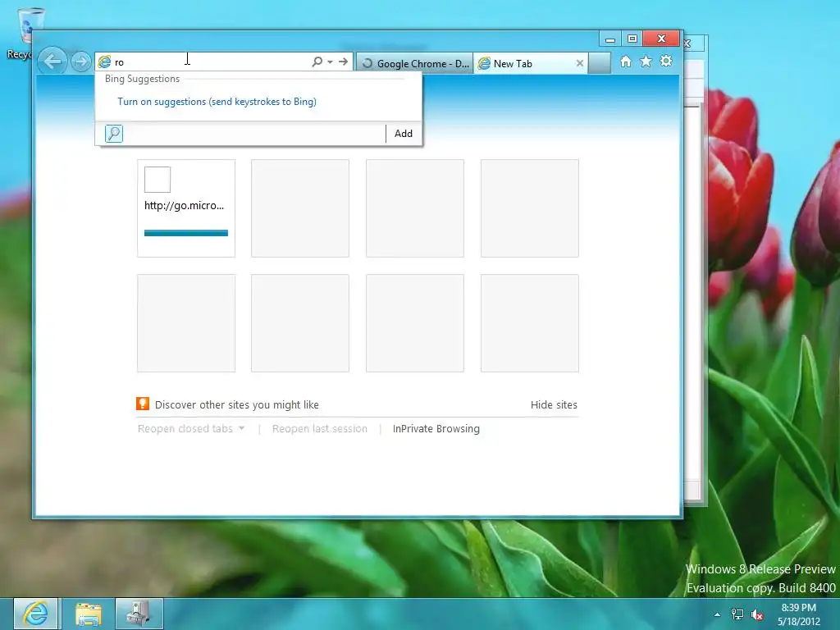840x630 pixels.
Task: Click the Forward navigation arrow
Action: pos(80,62)
